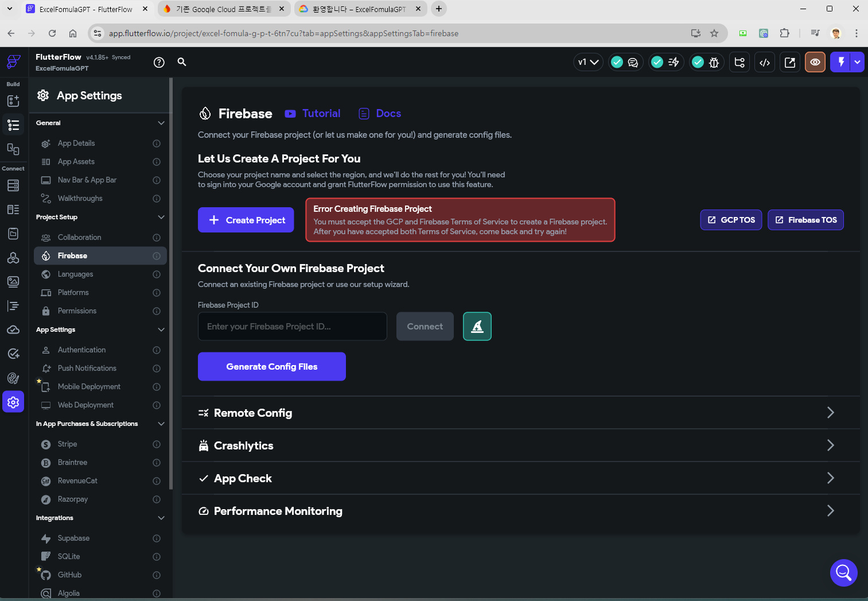This screenshot has height=601, width=868.
Task: Open Nav Bar & App Bar settings
Action: click(100, 180)
